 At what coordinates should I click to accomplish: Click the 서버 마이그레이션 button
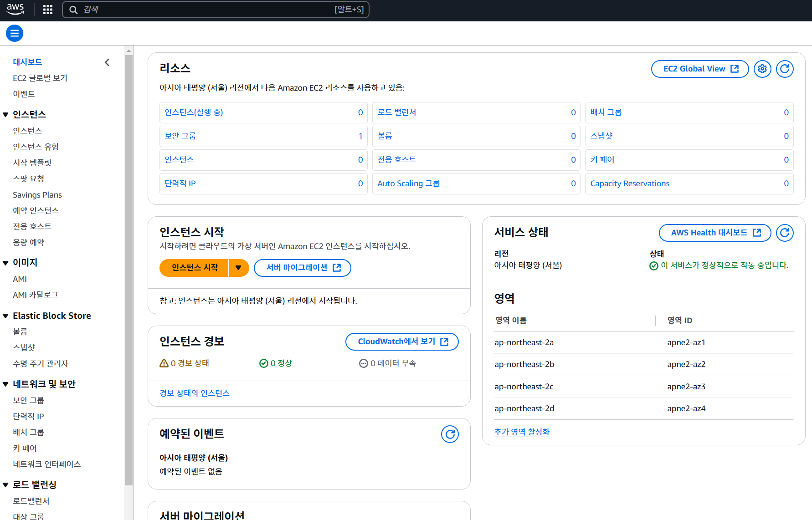click(x=303, y=268)
